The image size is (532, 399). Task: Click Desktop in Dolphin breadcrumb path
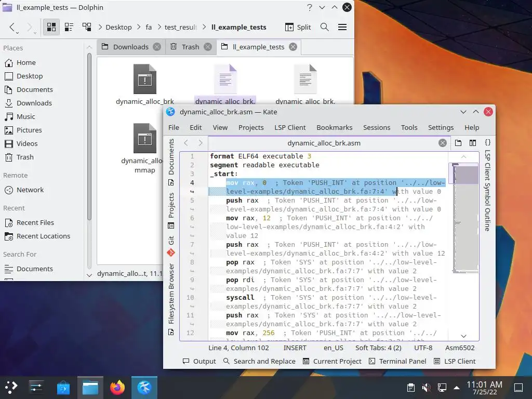[118, 27]
